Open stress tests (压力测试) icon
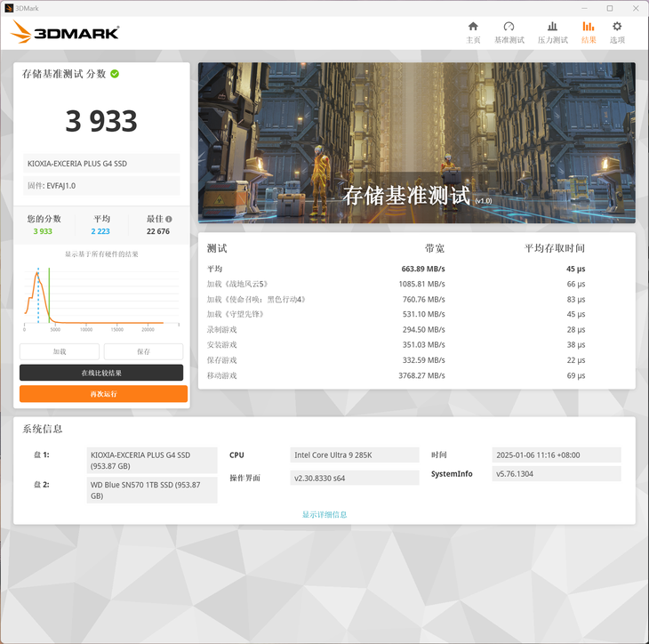 pyautogui.click(x=552, y=27)
